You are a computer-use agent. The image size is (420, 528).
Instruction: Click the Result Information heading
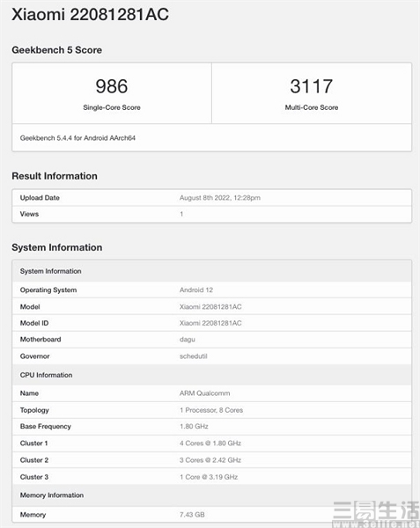point(55,176)
